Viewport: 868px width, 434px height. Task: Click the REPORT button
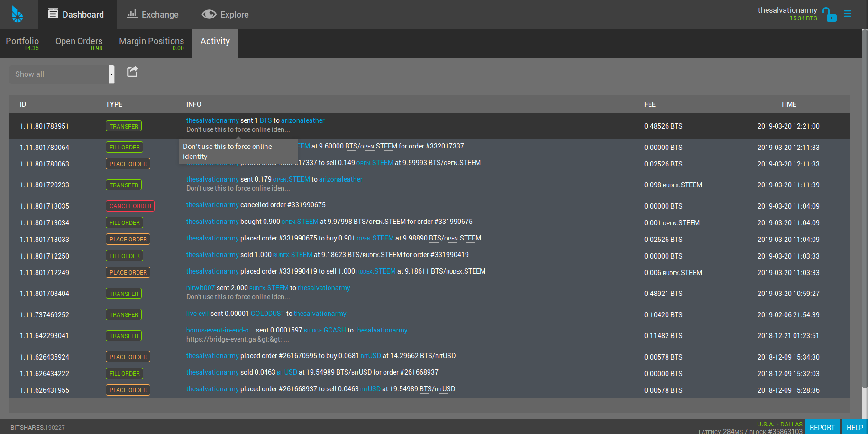pyautogui.click(x=822, y=427)
